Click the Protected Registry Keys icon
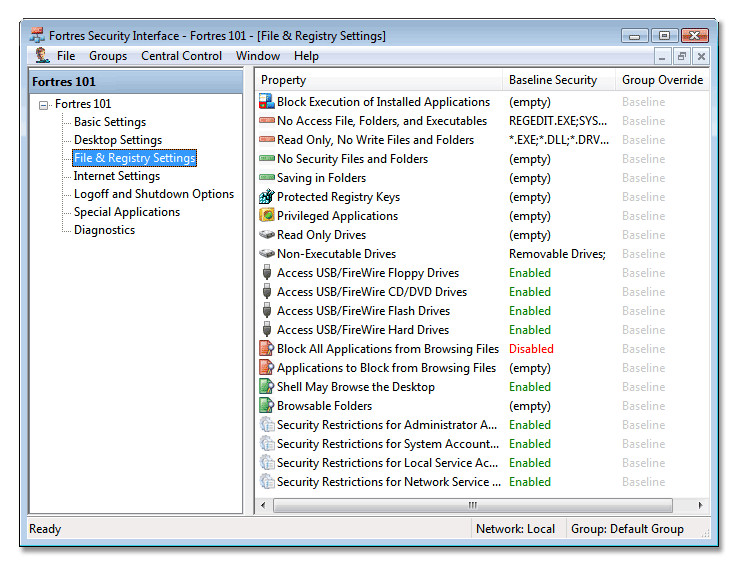Viewport: 744px width, 574px height. coord(267,196)
